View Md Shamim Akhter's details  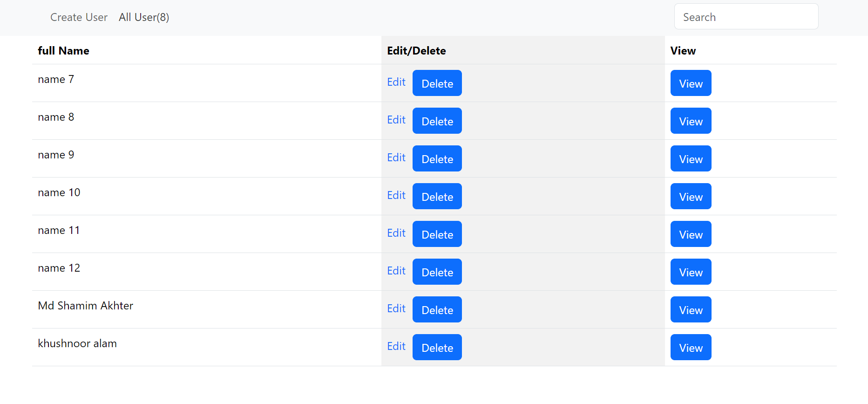click(x=691, y=310)
